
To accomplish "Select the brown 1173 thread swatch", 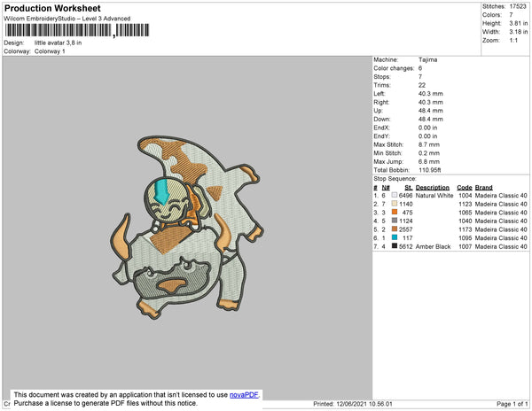I will click(x=395, y=229).
